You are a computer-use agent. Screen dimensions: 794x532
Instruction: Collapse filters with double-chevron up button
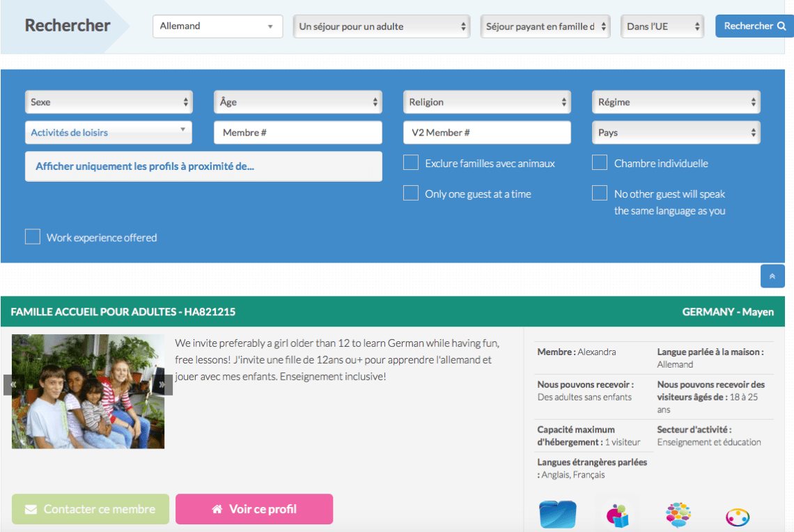click(772, 276)
